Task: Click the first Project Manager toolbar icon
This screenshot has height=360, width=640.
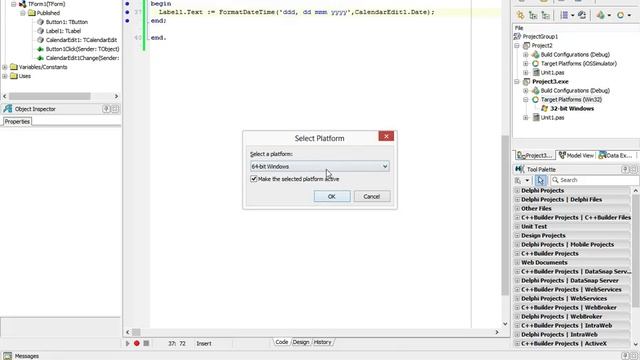Action: pos(520,16)
